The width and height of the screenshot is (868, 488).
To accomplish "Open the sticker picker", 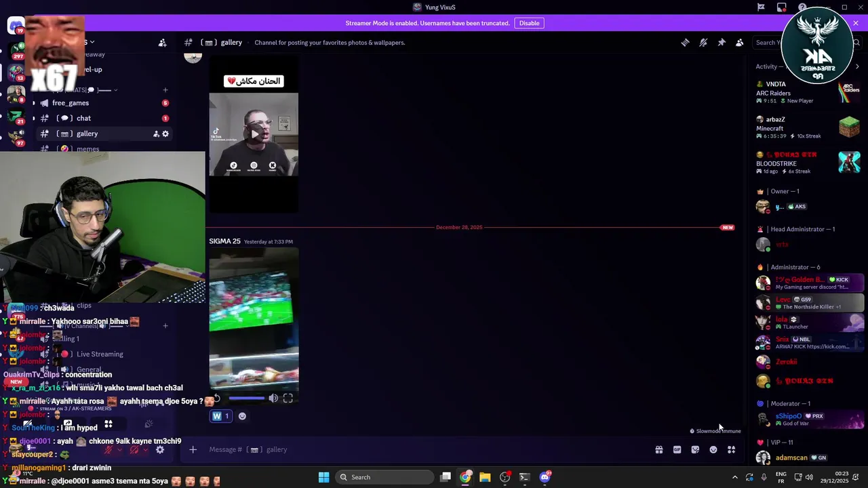I will pos(695,449).
